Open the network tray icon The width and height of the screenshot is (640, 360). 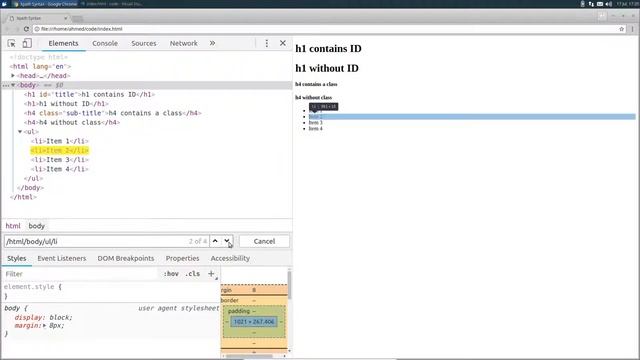pyautogui.click(x=591, y=4)
